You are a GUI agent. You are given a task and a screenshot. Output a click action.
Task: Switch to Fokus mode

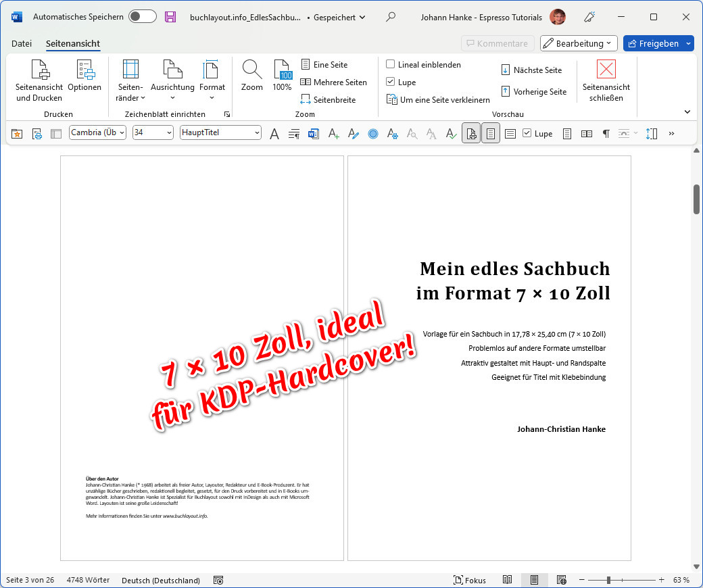pos(469,581)
